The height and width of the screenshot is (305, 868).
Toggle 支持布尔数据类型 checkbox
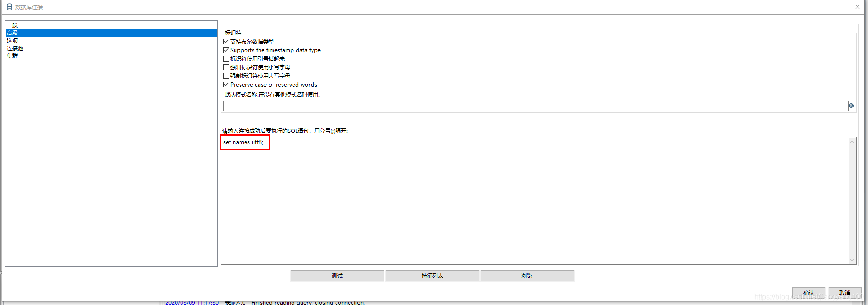pyautogui.click(x=226, y=42)
